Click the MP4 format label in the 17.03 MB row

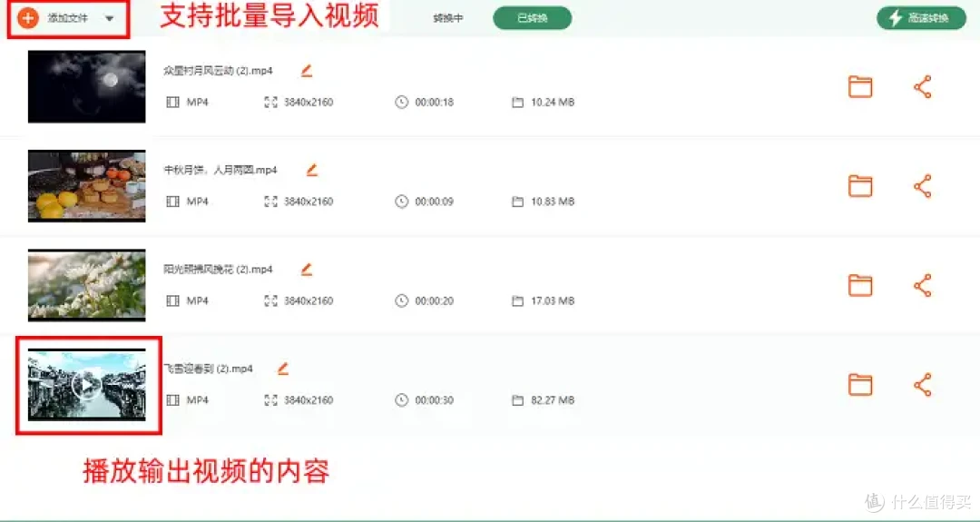198,300
